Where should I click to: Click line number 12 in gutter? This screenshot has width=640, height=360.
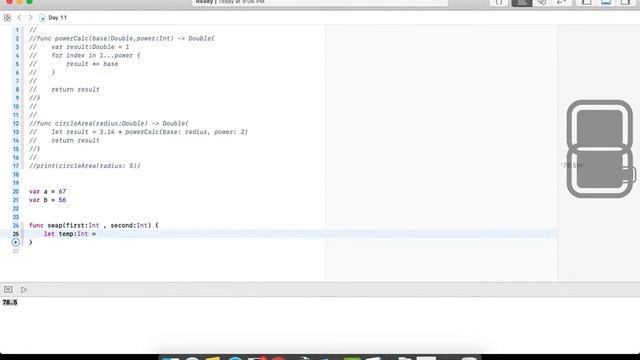click(x=16, y=123)
